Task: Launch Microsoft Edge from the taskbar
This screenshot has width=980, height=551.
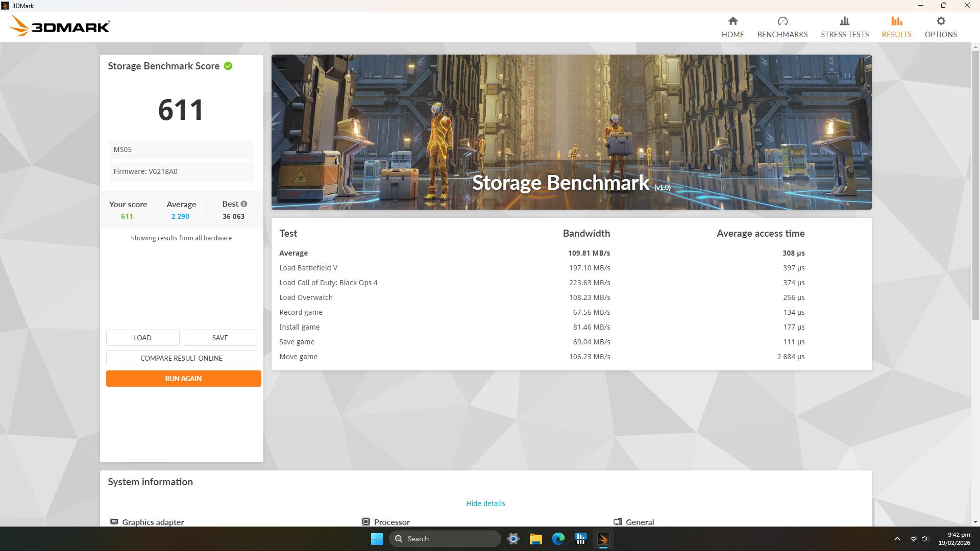Action: [558, 539]
